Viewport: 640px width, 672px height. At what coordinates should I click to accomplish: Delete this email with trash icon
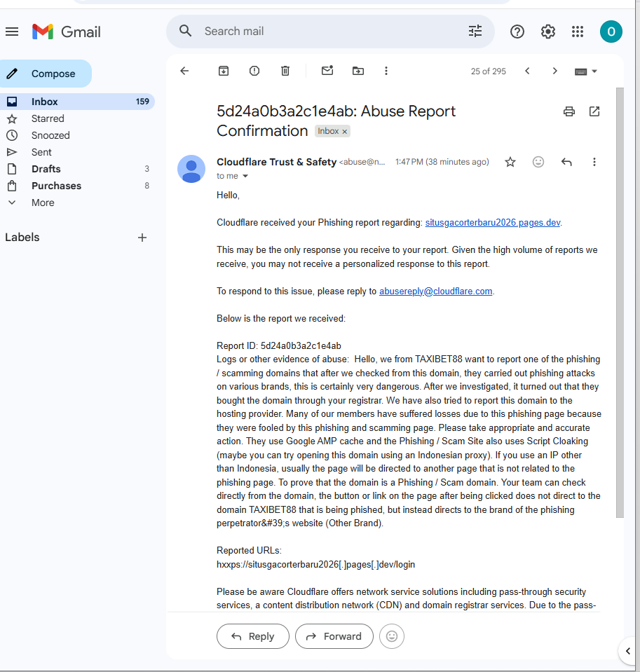[285, 71]
